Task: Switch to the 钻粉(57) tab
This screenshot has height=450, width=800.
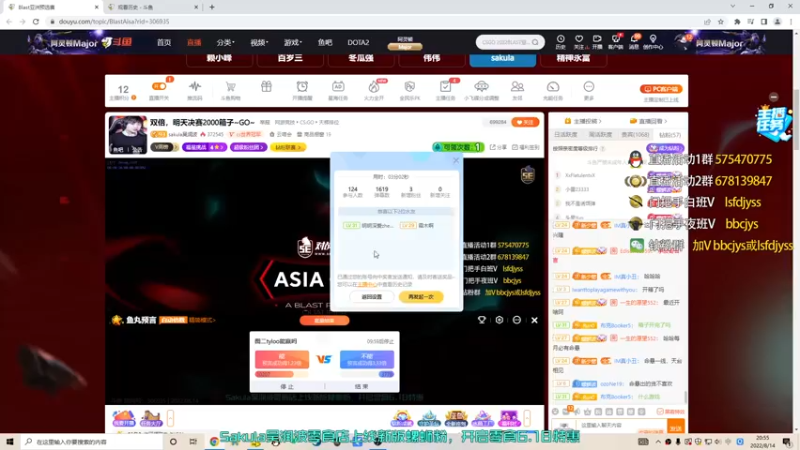Action: [670, 135]
